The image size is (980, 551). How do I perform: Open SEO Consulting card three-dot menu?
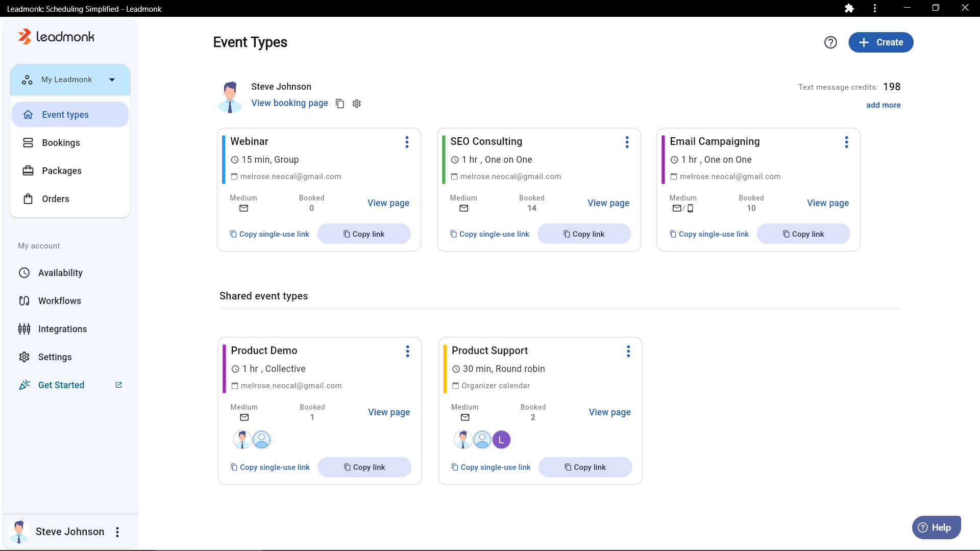627,142
